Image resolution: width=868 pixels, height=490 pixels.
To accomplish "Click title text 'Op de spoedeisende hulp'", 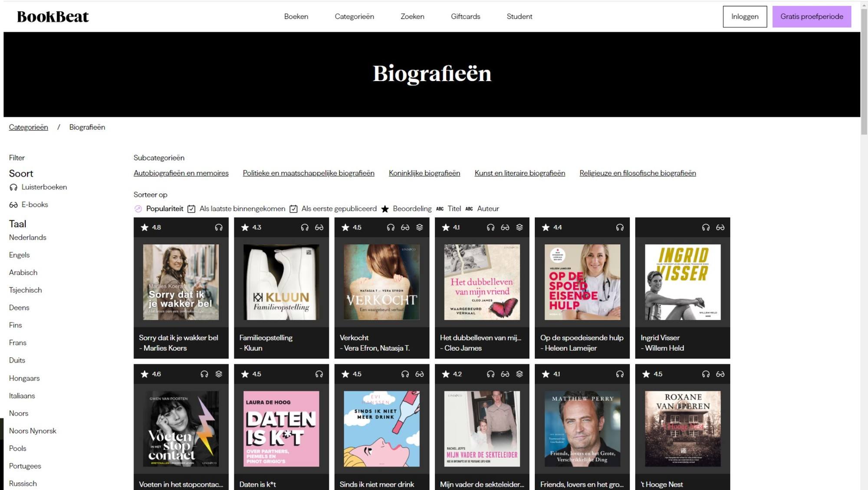I will (x=582, y=338).
